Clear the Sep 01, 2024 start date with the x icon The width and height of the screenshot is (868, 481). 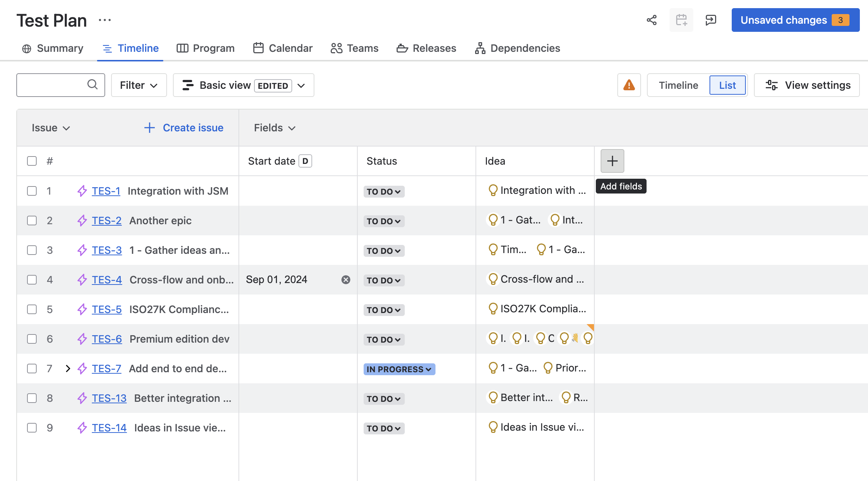[345, 279]
